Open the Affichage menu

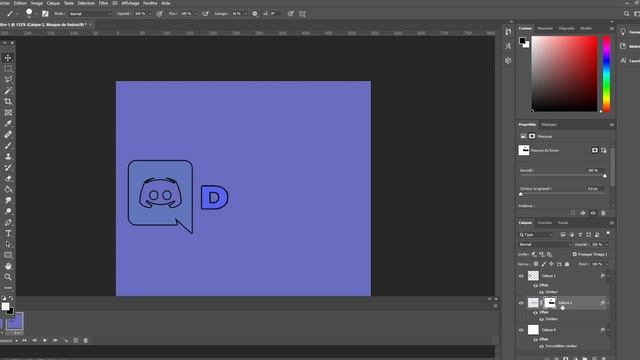pyautogui.click(x=130, y=3)
